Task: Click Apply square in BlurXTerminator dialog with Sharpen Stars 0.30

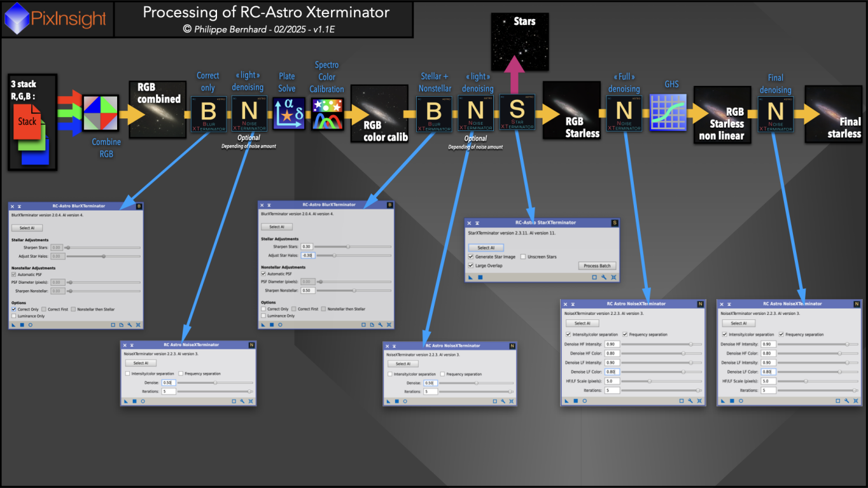Action: click(x=272, y=324)
